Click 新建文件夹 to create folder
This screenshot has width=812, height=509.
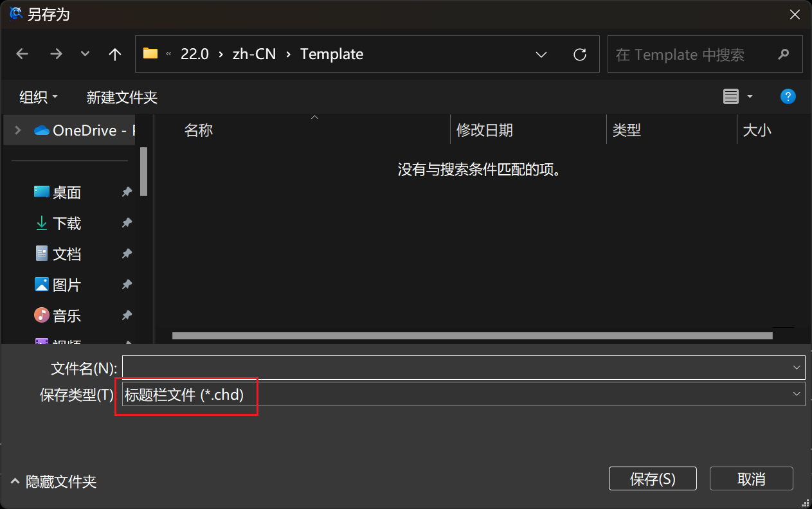(x=122, y=97)
